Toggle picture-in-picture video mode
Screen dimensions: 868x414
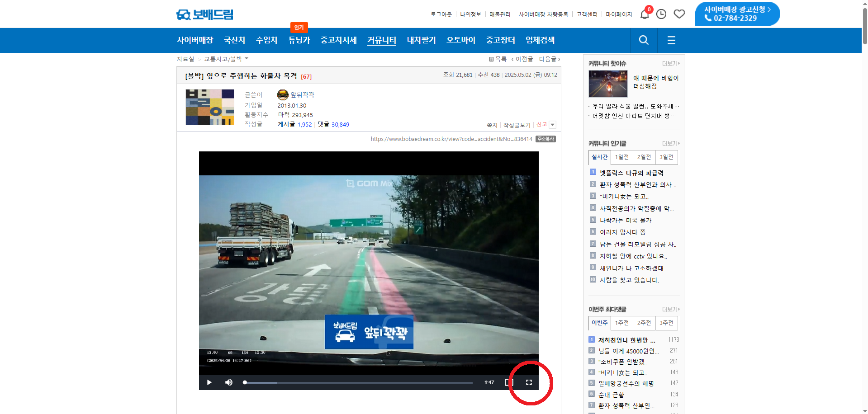[x=509, y=382]
